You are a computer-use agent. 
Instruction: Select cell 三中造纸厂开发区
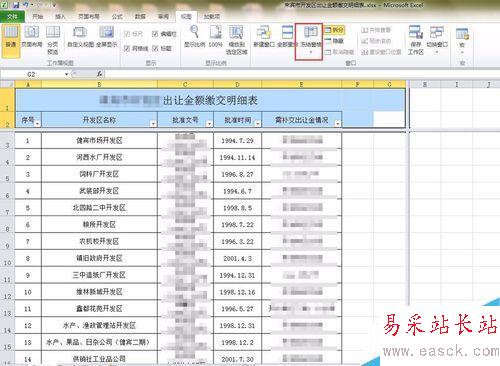[99, 275]
